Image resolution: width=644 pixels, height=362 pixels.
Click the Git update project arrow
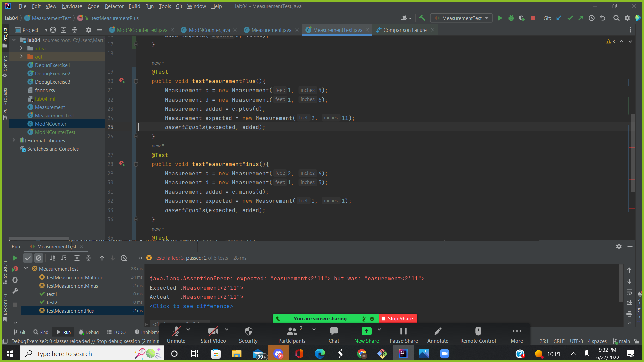[x=559, y=18]
